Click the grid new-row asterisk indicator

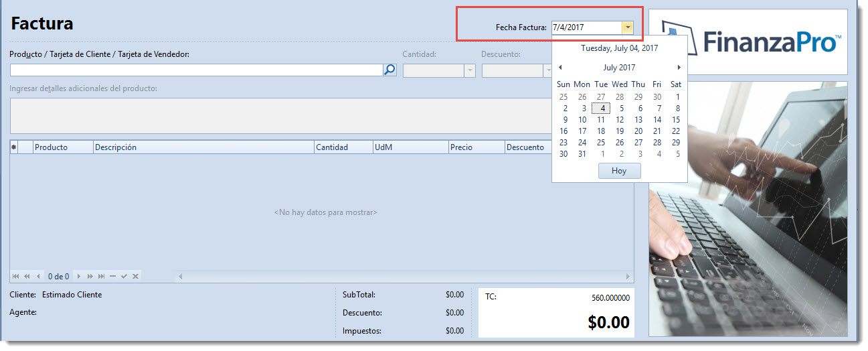pos(13,147)
